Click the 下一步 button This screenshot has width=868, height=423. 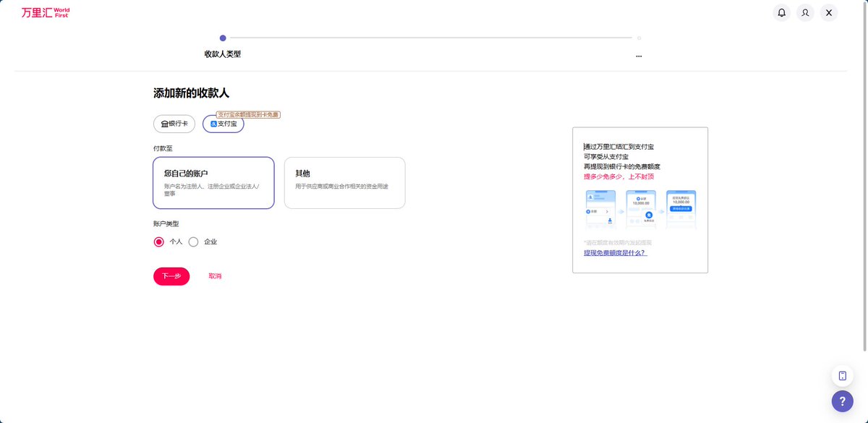point(171,276)
